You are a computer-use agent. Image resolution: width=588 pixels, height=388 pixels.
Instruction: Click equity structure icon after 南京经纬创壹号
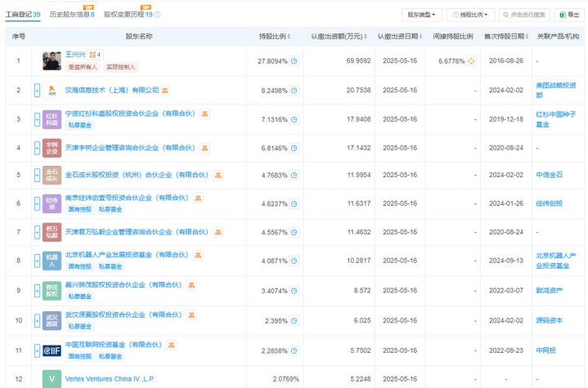[x=198, y=198]
